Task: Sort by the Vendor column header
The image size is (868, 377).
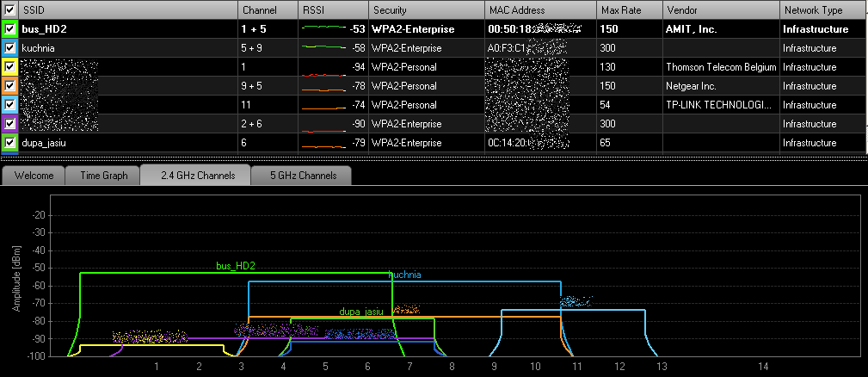Action: coord(720,9)
